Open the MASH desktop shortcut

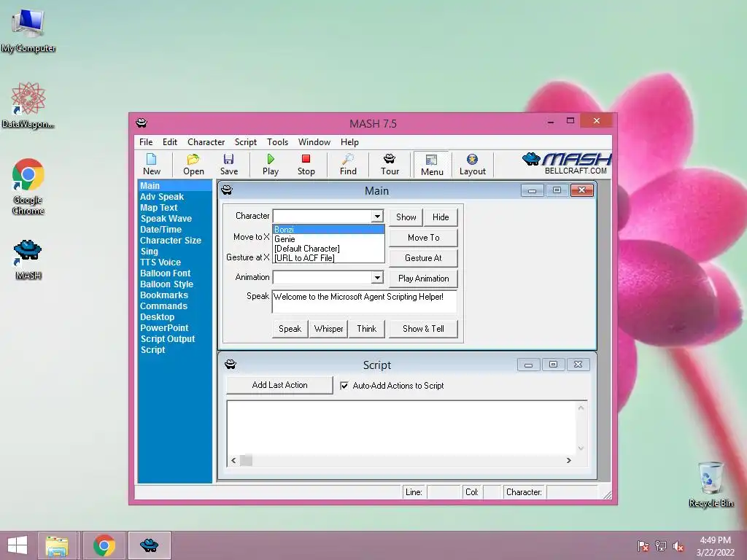(28, 260)
